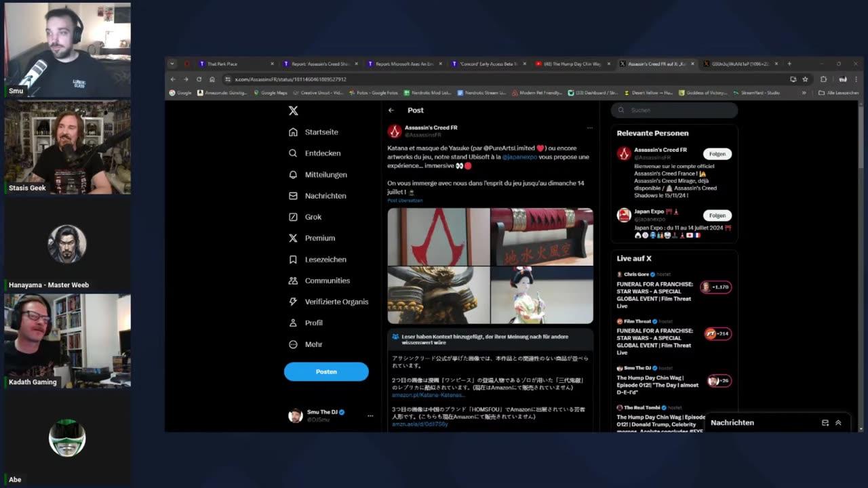Open a new browser tab
The height and width of the screenshot is (488, 868).
coord(789,64)
